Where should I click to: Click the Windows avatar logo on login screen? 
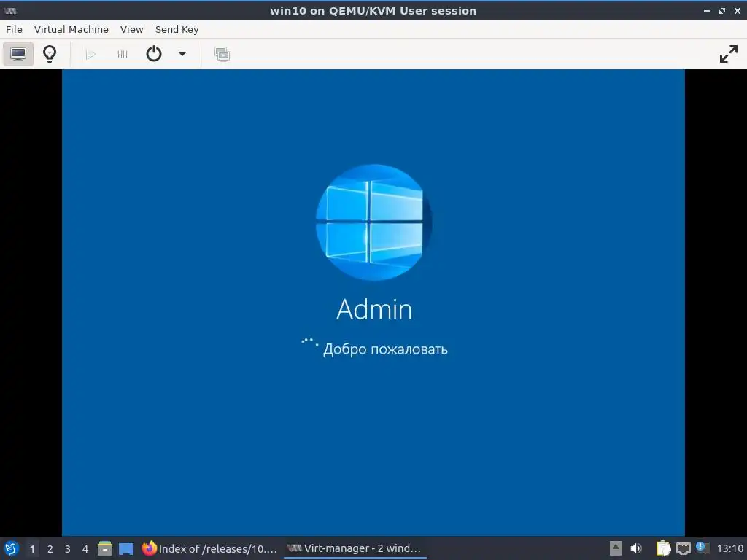pos(374,222)
